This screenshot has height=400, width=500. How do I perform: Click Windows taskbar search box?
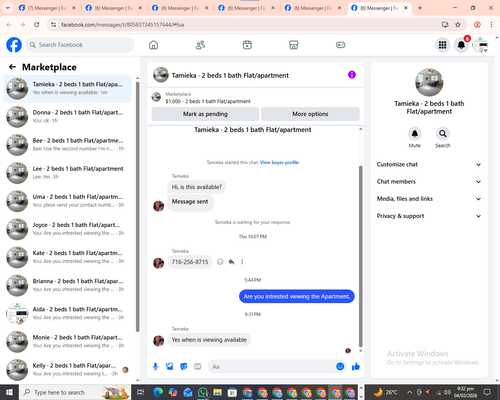pyautogui.click(x=75, y=392)
